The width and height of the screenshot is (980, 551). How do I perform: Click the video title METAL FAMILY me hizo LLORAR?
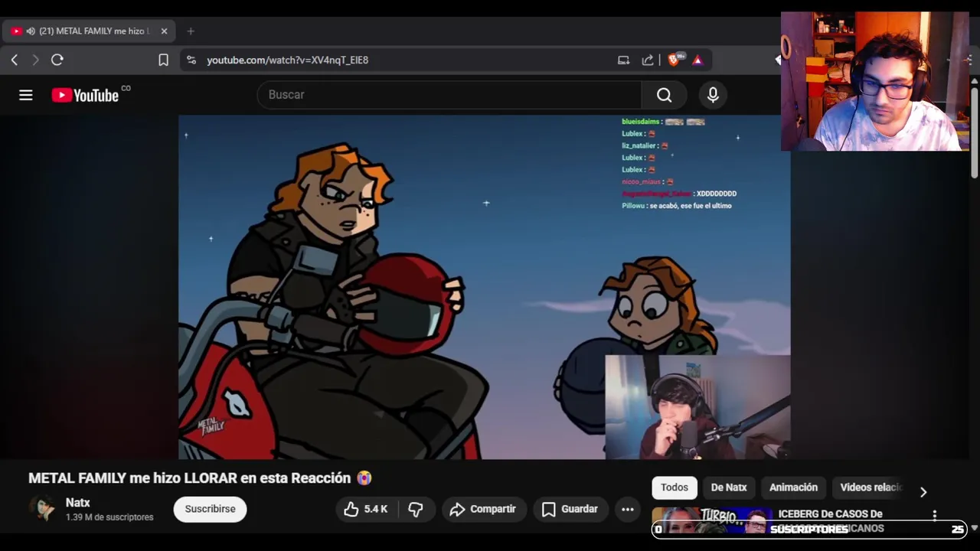[200, 478]
